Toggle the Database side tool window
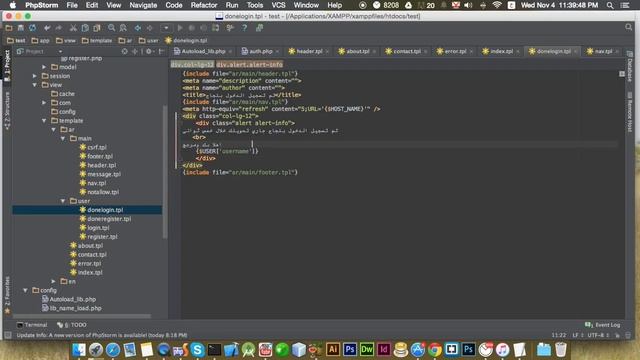Image resolution: width=640 pixels, height=360 pixels. [x=630, y=67]
